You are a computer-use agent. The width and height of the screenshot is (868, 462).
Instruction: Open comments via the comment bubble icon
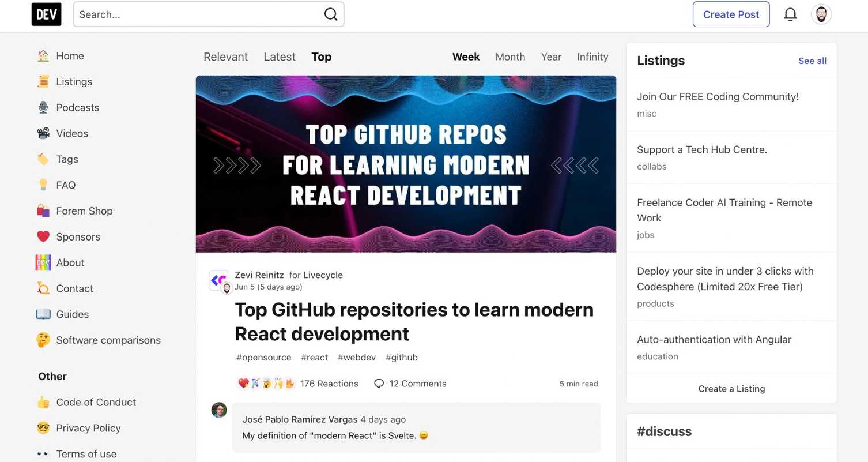coord(379,382)
